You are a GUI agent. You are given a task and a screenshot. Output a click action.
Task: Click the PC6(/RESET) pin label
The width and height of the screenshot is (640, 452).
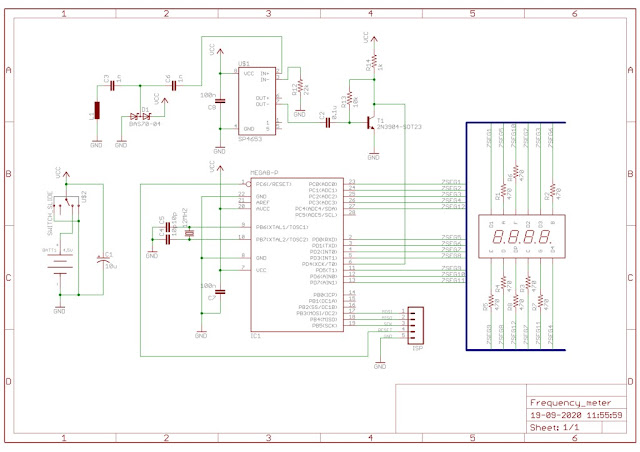pos(273,184)
